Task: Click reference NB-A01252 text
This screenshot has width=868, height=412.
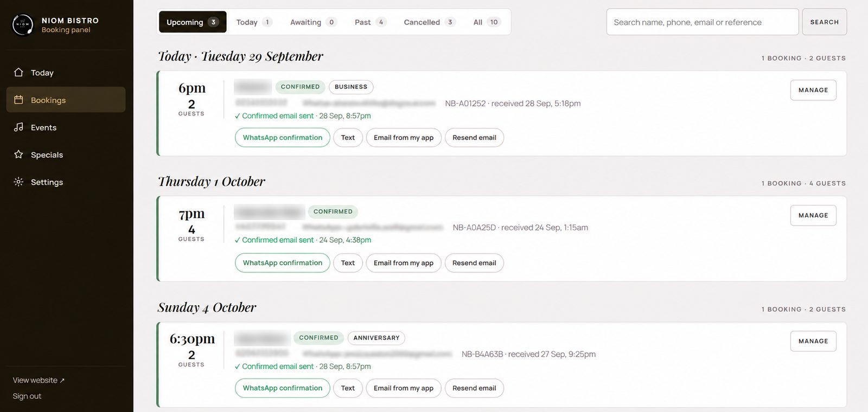Action: point(465,103)
